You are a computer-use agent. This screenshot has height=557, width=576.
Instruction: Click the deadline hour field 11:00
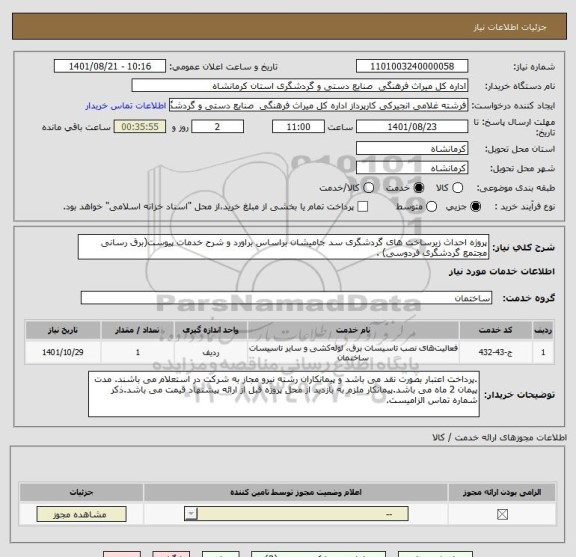click(x=298, y=127)
